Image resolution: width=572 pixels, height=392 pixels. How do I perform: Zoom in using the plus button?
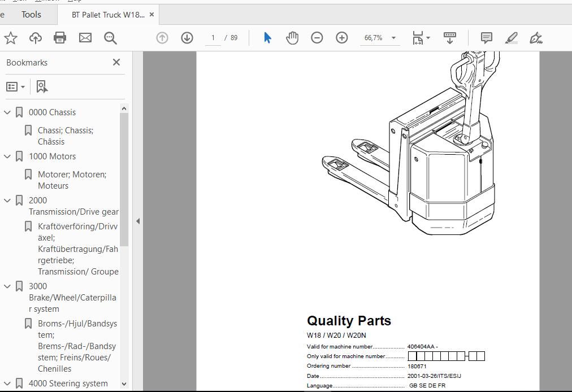(x=342, y=38)
